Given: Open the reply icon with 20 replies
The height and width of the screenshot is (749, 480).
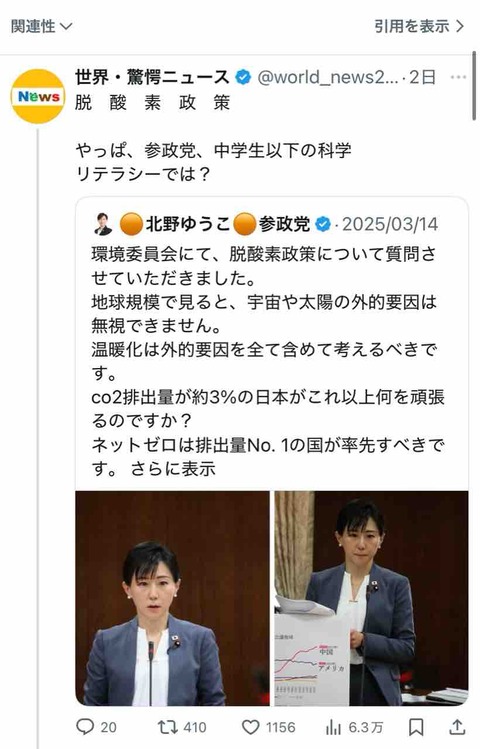Looking at the screenshot, I should click(85, 727).
